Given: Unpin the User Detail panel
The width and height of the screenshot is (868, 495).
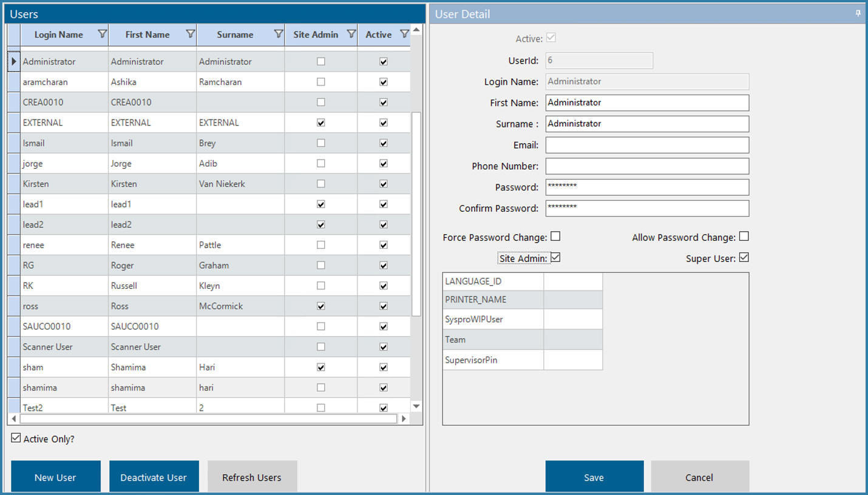Looking at the screenshot, I should click(x=858, y=13).
